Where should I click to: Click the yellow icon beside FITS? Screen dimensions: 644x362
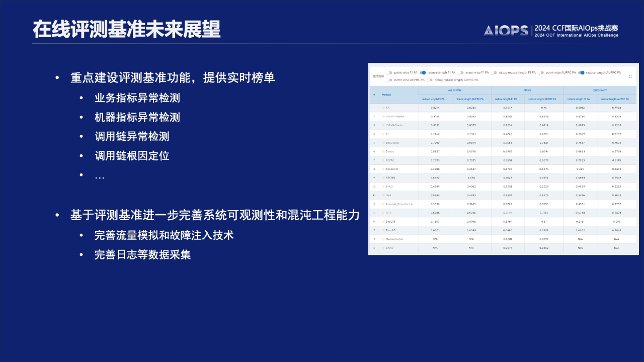(383, 213)
